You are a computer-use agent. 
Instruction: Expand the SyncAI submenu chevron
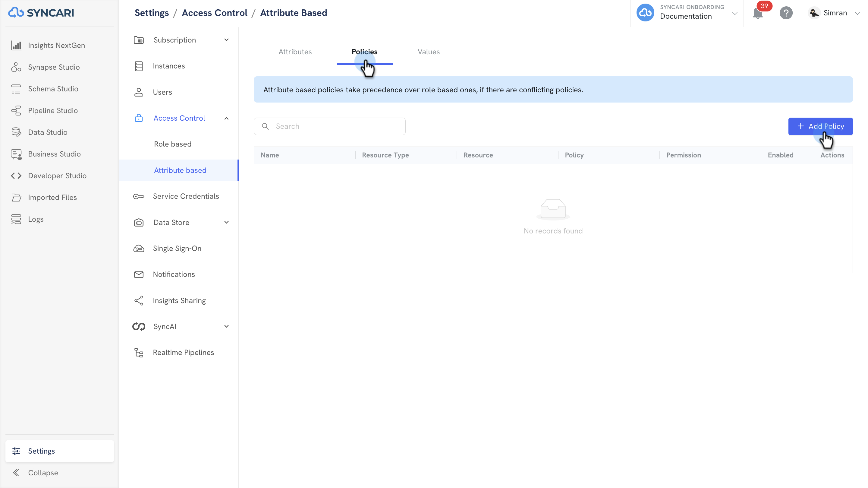[x=226, y=326]
